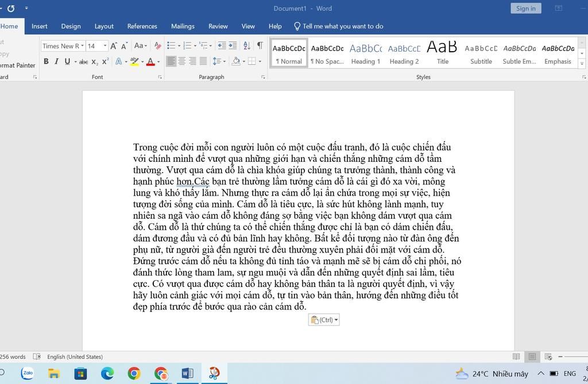Image resolution: width=588 pixels, height=384 pixels.
Task: Clear all formatting with eraser icon
Action: (x=157, y=46)
